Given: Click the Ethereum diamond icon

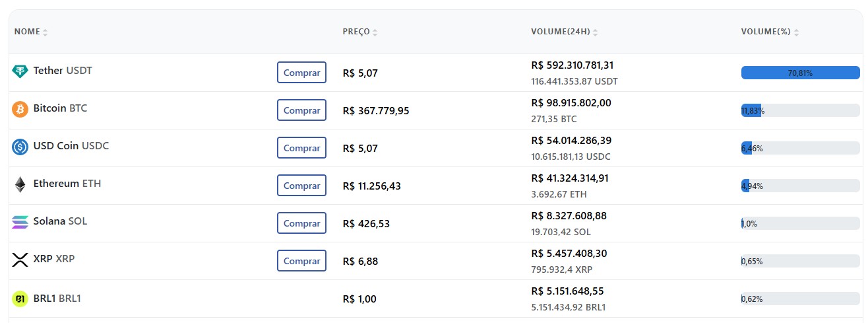Looking at the screenshot, I should pyautogui.click(x=20, y=184).
